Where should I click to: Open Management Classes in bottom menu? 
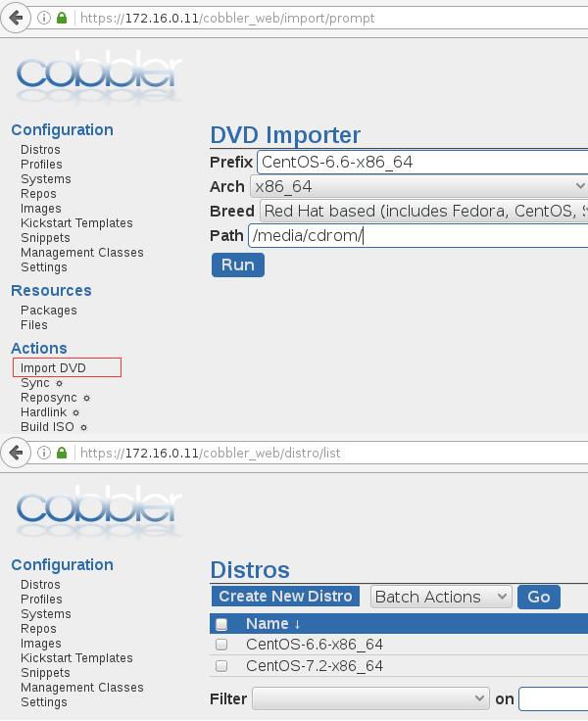click(x=82, y=688)
